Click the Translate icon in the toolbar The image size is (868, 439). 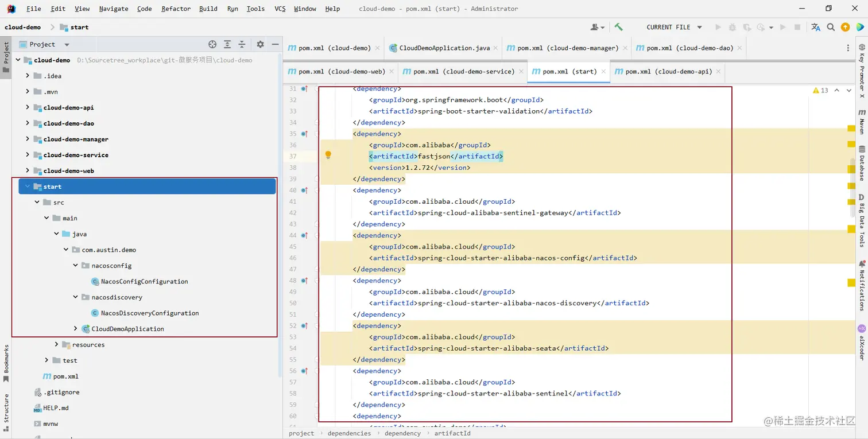[x=816, y=27]
